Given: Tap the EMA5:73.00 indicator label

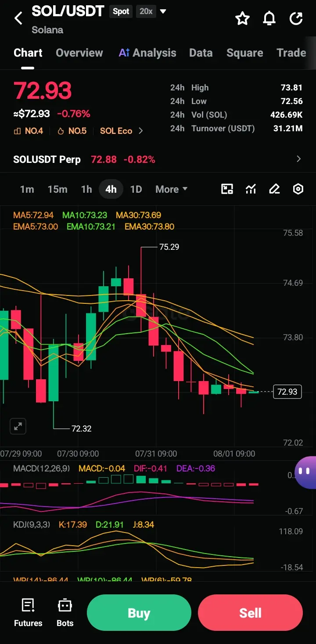Looking at the screenshot, I should 36,227.
